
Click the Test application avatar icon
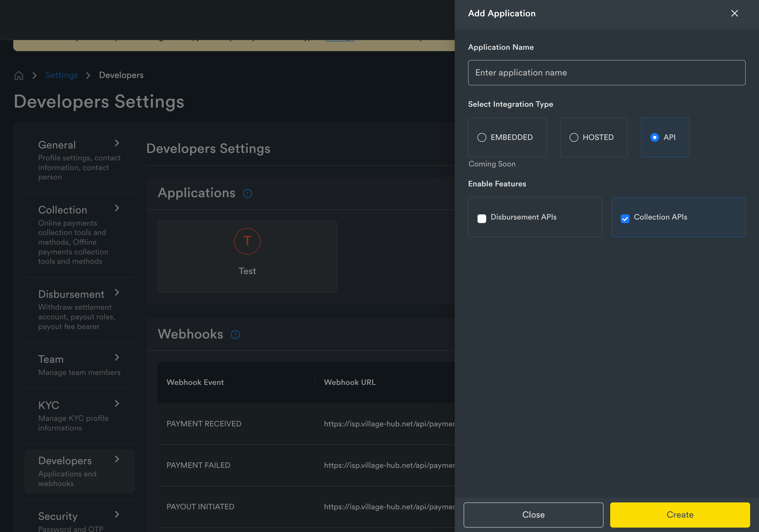(x=247, y=241)
